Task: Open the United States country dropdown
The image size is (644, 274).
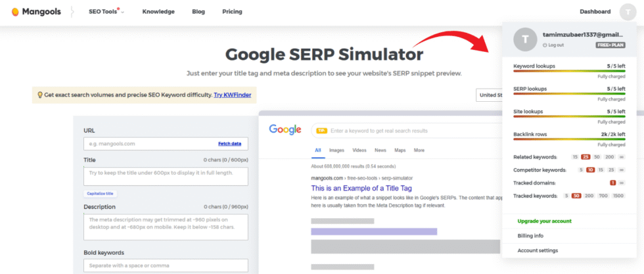Action: pyautogui.click(x=490, y=95)
